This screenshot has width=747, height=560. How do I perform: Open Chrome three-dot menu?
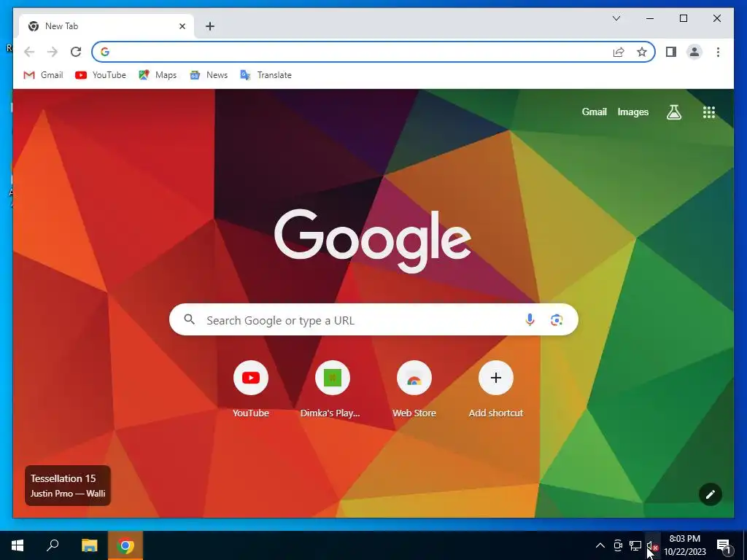718,52
